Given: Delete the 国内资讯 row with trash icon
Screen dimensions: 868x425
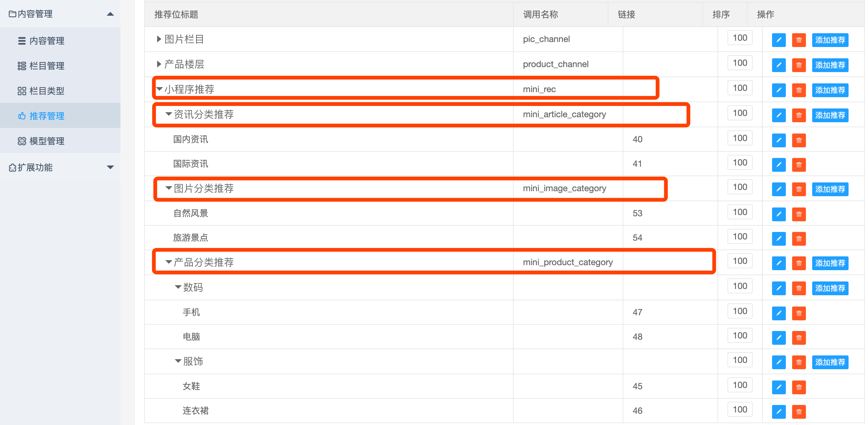Looking at the screenshot, I should [x=799, y=140].
